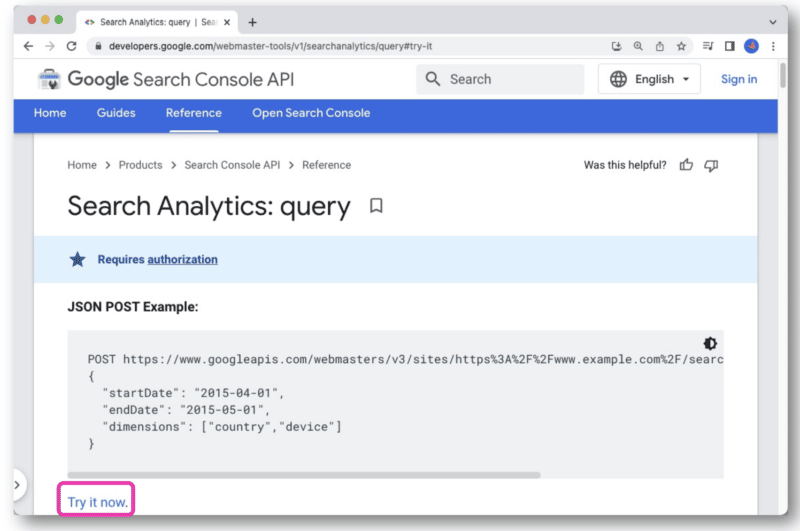This screenshot has width=800, height=531.
Task: Expand the collapsed left side navigation panel
Action: tap(17, 485)
